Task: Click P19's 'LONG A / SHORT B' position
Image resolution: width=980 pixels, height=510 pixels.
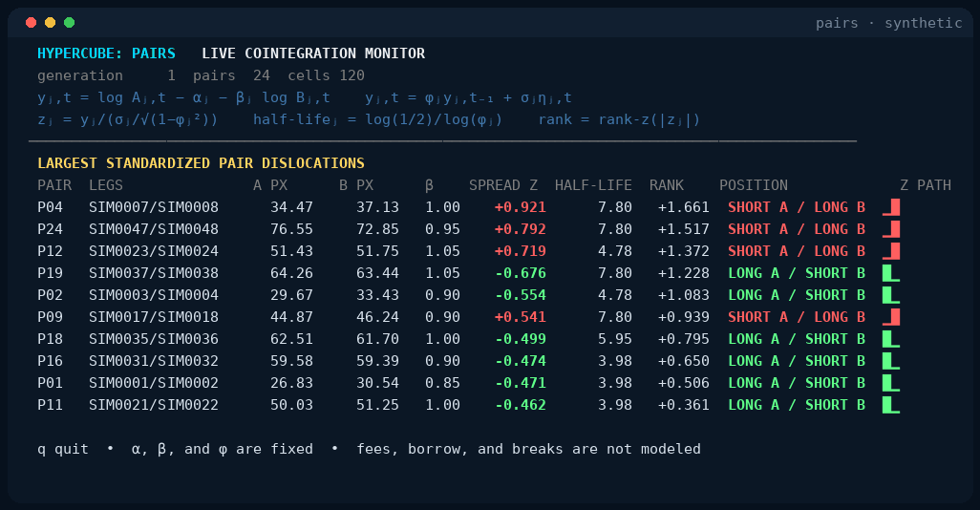Action: point(797,273)
